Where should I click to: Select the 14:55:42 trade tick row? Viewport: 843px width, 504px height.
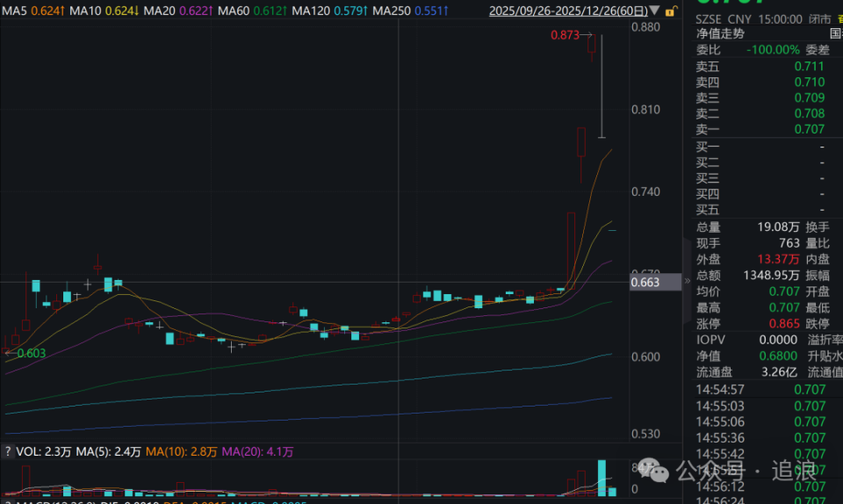[760, 454]
